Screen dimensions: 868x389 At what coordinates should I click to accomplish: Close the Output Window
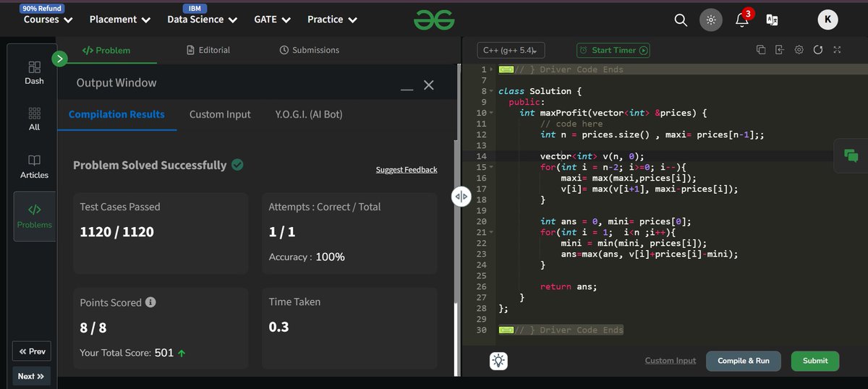tap(428, 85)
